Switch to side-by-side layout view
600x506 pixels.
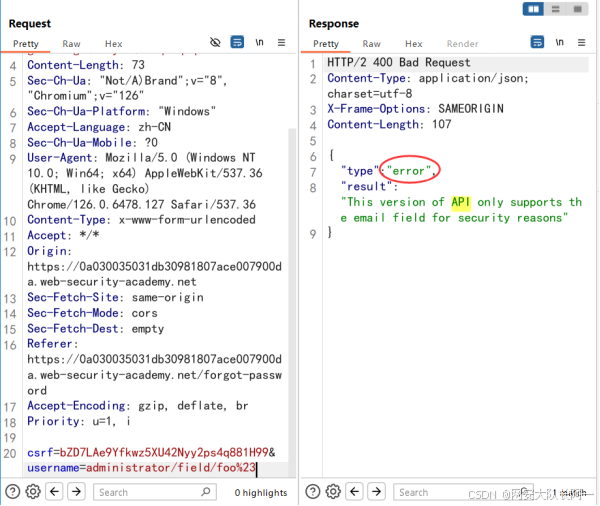535,9
